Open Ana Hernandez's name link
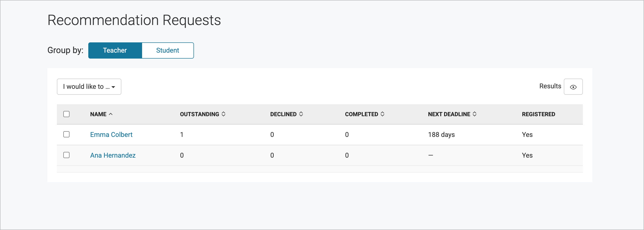Image resolution: width=644 pixels, height=230 pixels. coord(113,155)
